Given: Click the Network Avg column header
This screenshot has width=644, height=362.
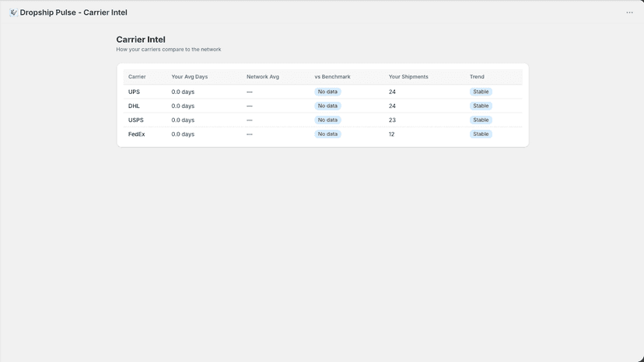Looking at the screenshot, I should [x=262, y=77].
